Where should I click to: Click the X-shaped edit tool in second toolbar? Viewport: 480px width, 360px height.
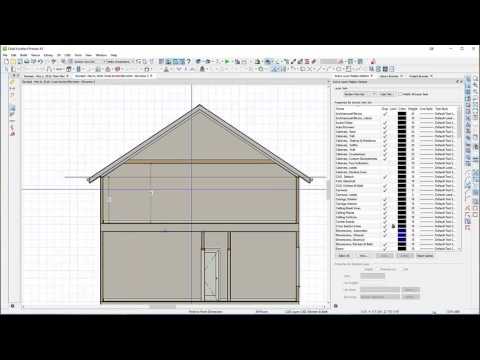point(310,69)
